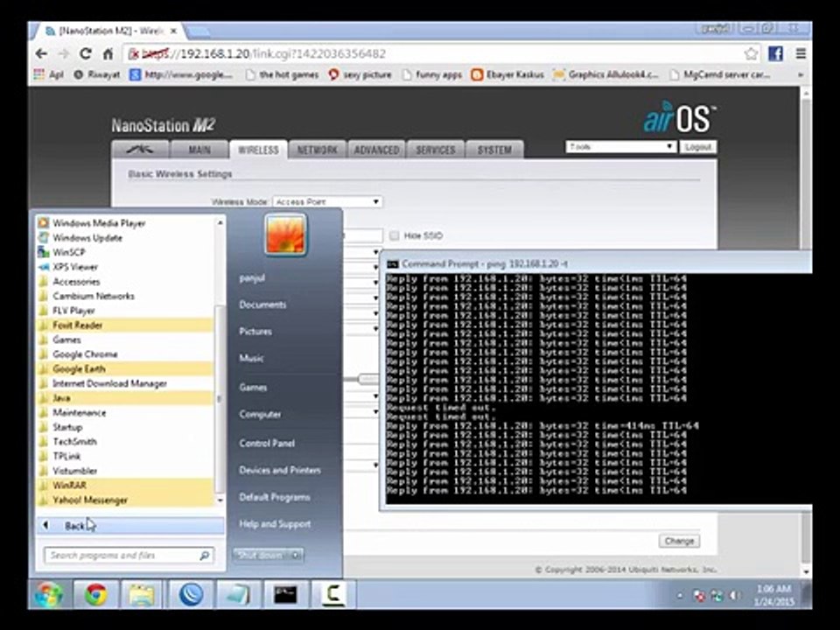
Task: Switch to the MAIN tab
Action: (199, 150)
